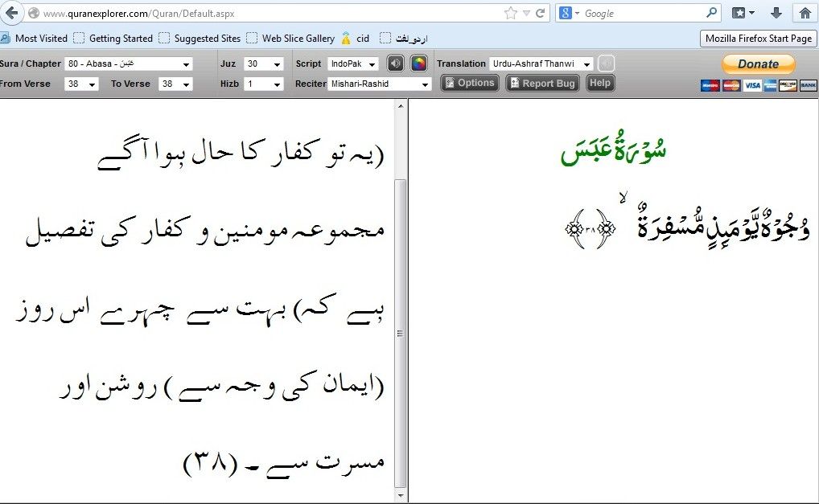Bookmark this page with the star icon
Viewport: 819px width, 504px height.
click(510, 13)
